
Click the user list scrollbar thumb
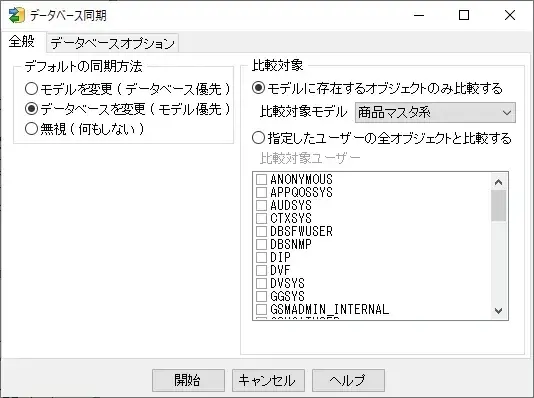[x=499, y=205]
